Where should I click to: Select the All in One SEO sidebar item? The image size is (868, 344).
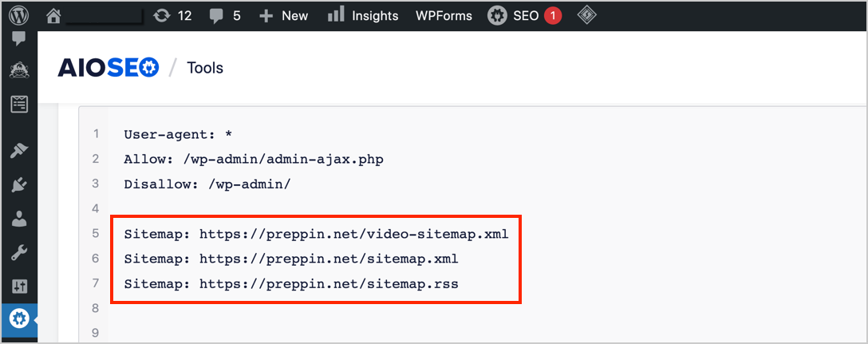(x=18, y=318)
